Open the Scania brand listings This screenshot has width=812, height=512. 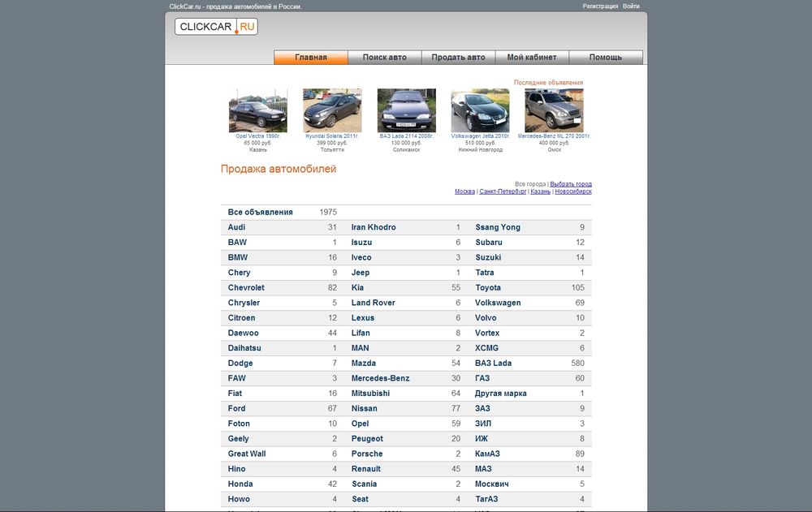pos(364,484)
